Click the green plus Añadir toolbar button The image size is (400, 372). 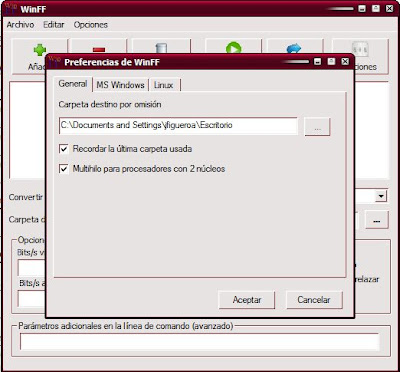(x=39, y=56)
